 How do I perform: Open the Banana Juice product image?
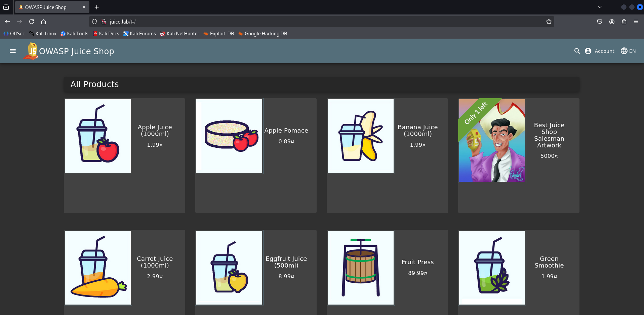361,136
